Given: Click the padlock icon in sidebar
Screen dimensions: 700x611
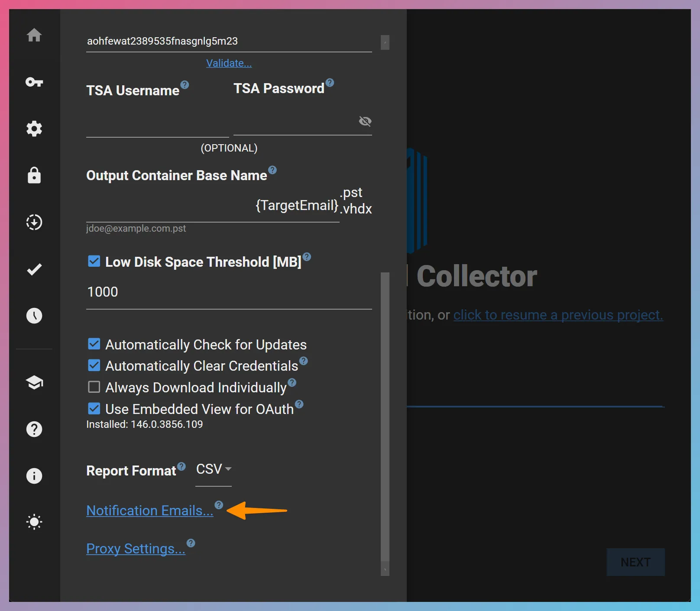Looking at the screenshot, I should coord(34,175).
